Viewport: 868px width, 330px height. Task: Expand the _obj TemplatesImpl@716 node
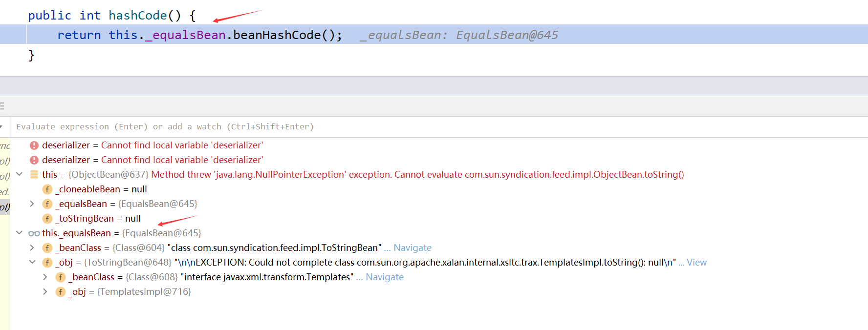pos(45,291)
